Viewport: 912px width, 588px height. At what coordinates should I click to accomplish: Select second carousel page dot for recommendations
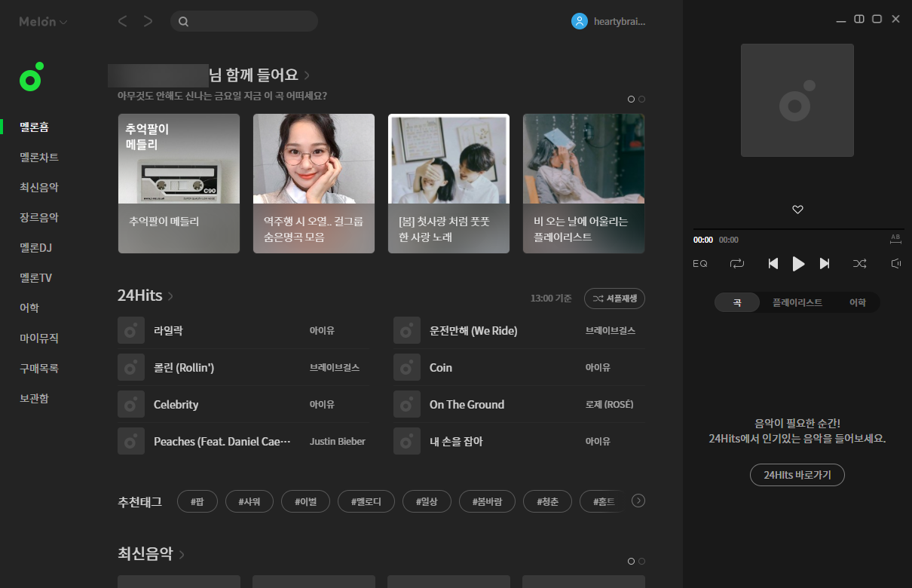(641, 99)
